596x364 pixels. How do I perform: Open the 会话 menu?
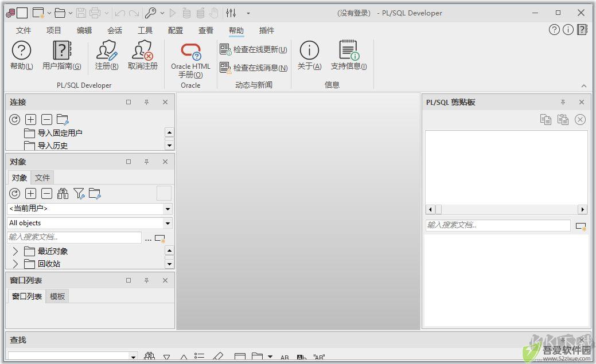click(114, 30)
